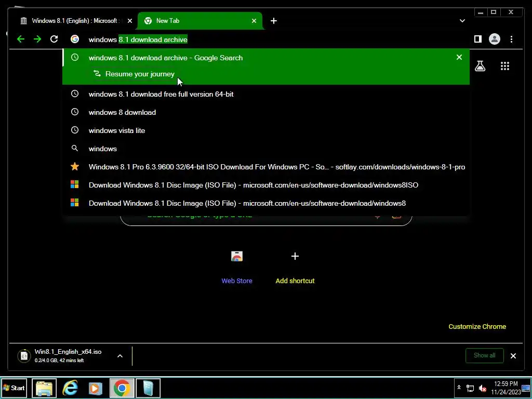Open the microsoft.com windows8ISO suggestion

coord(266,185)
